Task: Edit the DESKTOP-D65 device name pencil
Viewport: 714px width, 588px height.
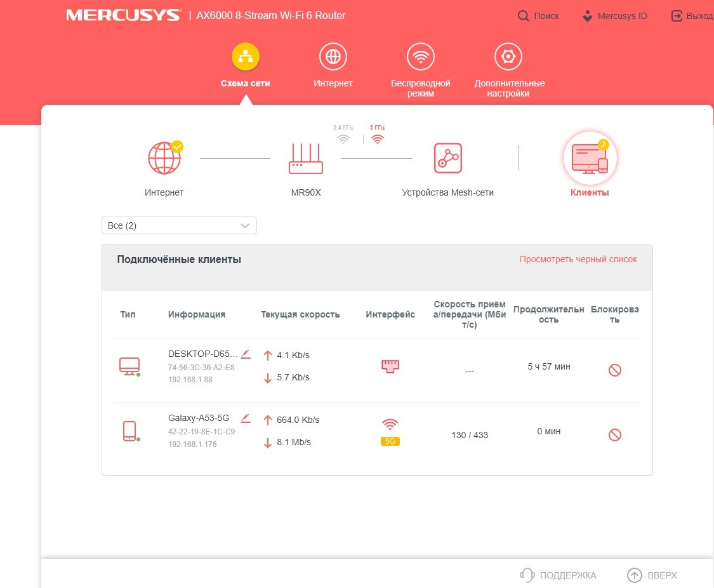Action: click(246, 354)
